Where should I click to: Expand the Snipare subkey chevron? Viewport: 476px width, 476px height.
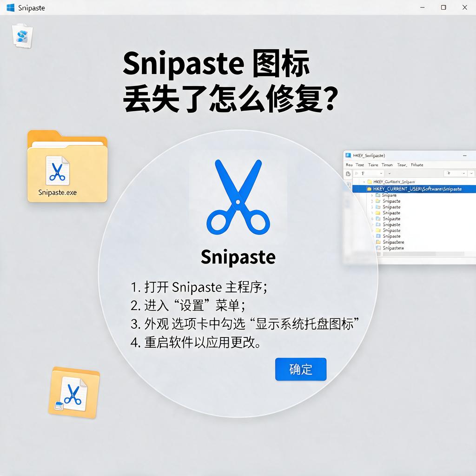[372, 195]
